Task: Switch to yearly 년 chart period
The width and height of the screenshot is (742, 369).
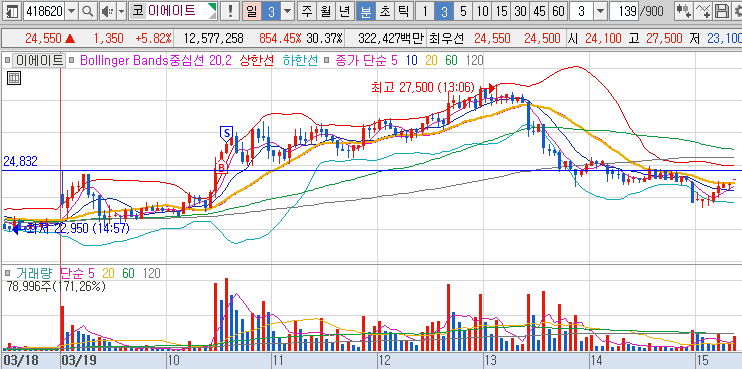Action: (344, 11)
